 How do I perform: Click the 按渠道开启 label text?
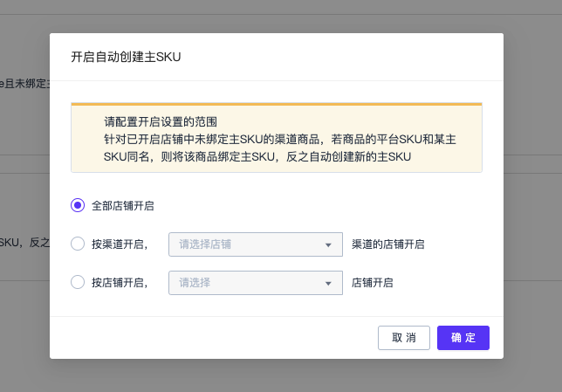pos(120,244)
